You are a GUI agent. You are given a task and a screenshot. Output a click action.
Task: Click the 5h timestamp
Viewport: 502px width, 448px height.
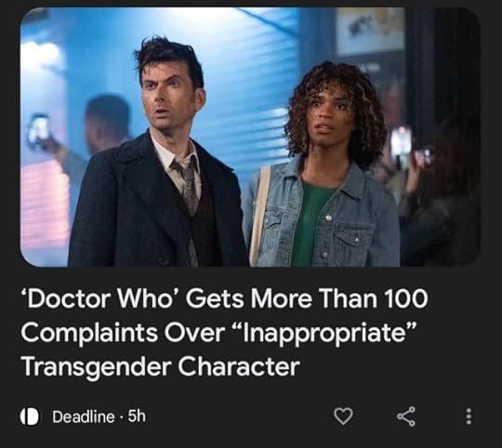click(x=137, y=416)
